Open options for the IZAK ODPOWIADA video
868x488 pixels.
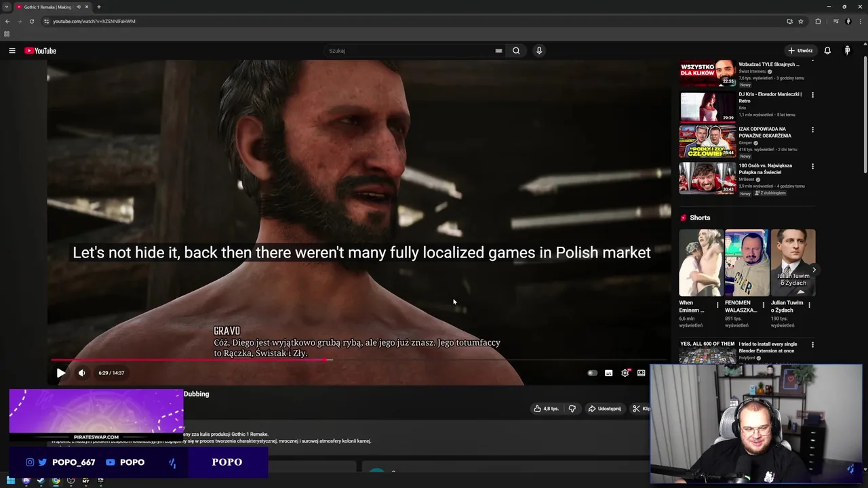pos(812,129)
